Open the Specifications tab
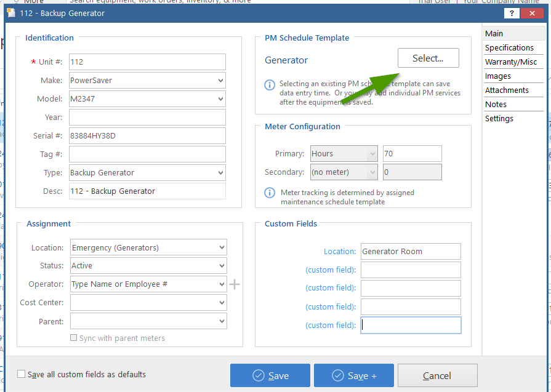 pos(513,48)
